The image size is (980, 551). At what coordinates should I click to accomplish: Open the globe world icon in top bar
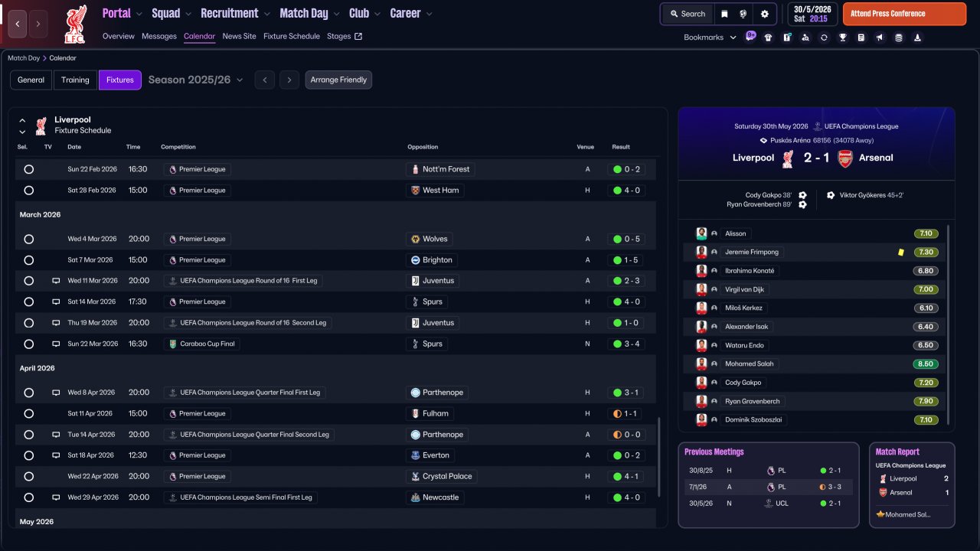743,14
